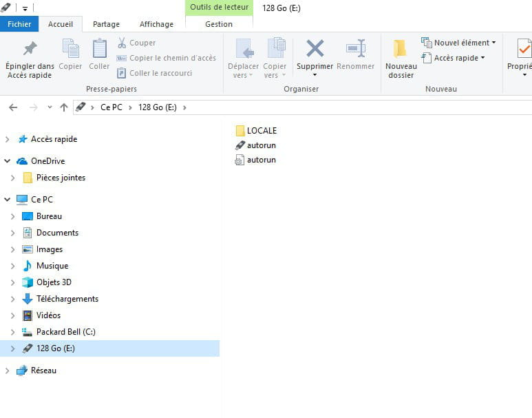Expand the Réseau tree node
Image resolution: width=532 pixels, height=418 pixels.
7,370
